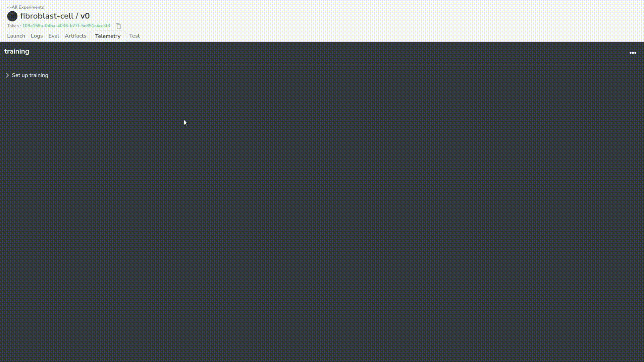
Task: Return via the All Experiments link
Action: pos(25,7)
